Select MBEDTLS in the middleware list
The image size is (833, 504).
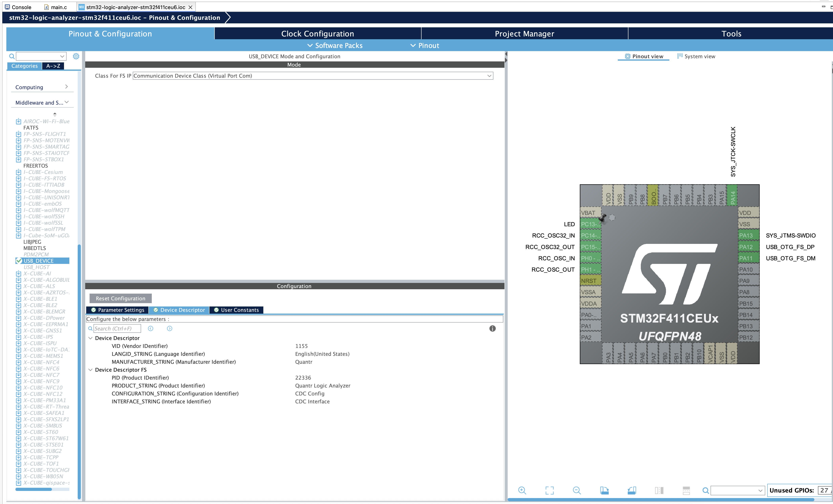[x=34, y=248]
